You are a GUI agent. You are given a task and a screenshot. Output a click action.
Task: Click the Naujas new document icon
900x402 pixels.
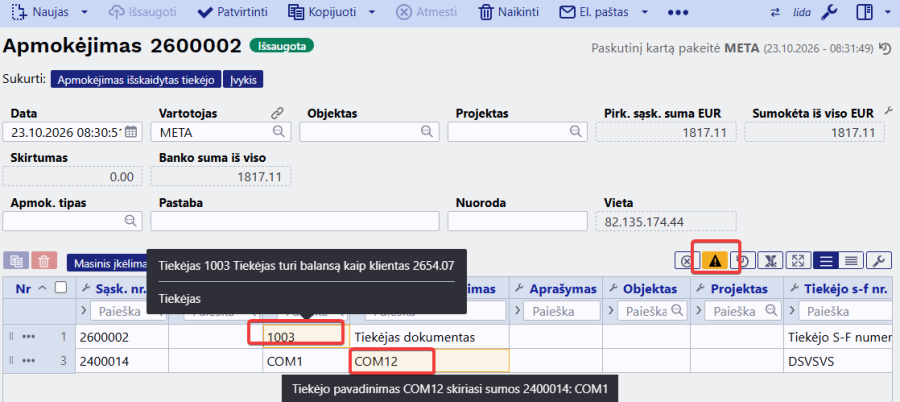point(19,12)
